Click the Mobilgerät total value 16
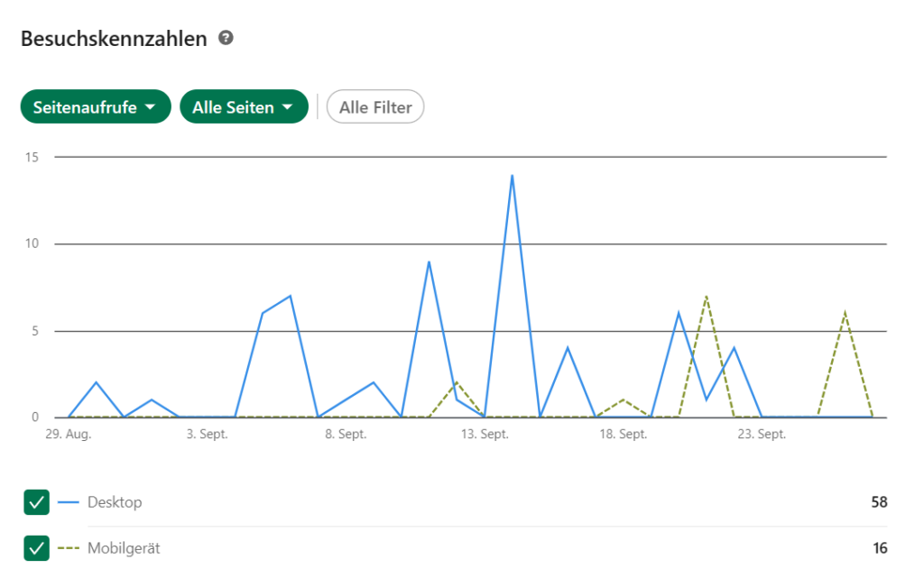The height and width of the screenshot is (578, 924). click(x=879, y=547)
